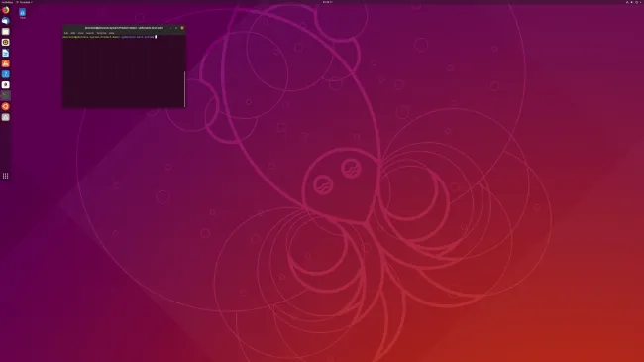Minimize the Terminal window
644x362 pixels.
[x=171, y=28]
